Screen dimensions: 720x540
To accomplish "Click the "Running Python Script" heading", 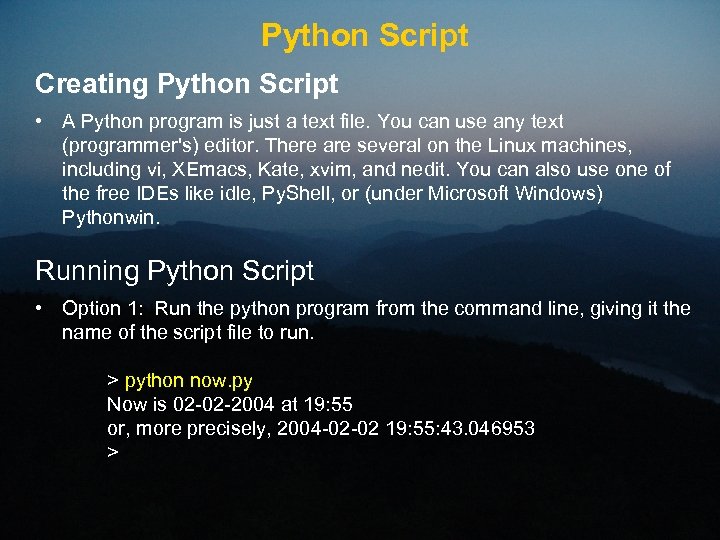I will coord(174,270).
